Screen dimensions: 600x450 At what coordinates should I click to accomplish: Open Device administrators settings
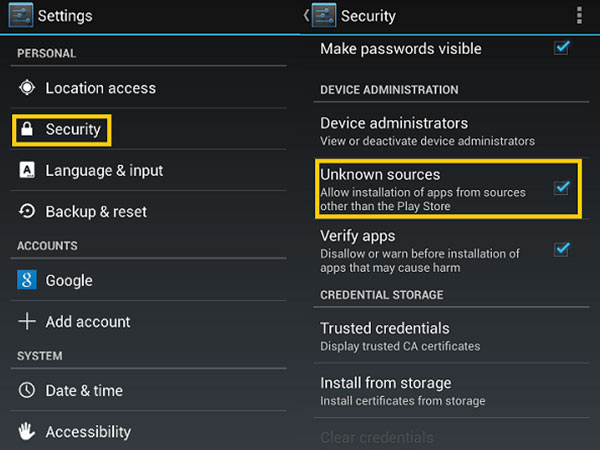(394, 131)
